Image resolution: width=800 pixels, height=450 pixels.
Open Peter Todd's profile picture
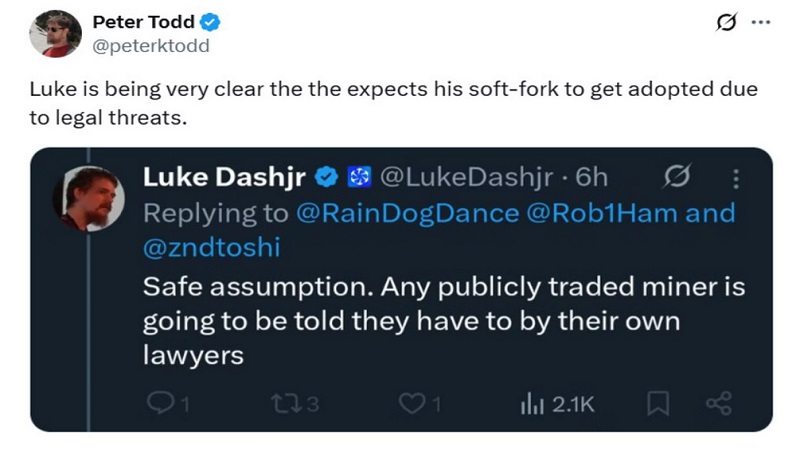coord(55,34)
